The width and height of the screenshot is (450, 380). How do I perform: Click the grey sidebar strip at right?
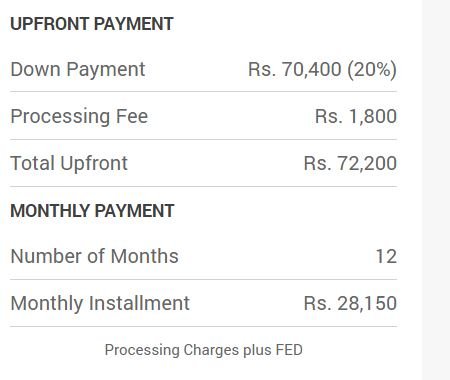[436, 190]
